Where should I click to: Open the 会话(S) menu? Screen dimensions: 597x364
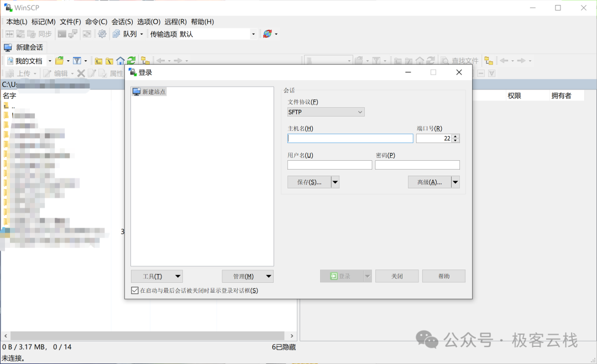(122, 22)
